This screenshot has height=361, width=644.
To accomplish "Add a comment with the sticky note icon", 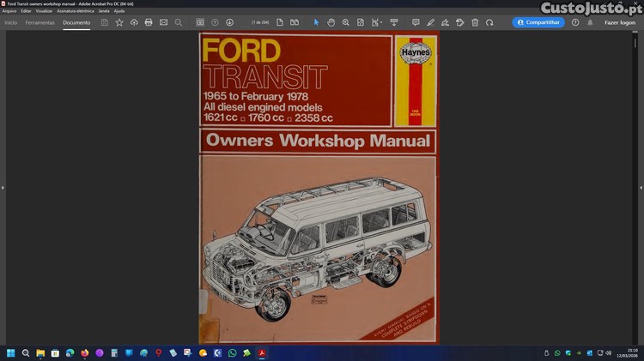I will point(416,22).
